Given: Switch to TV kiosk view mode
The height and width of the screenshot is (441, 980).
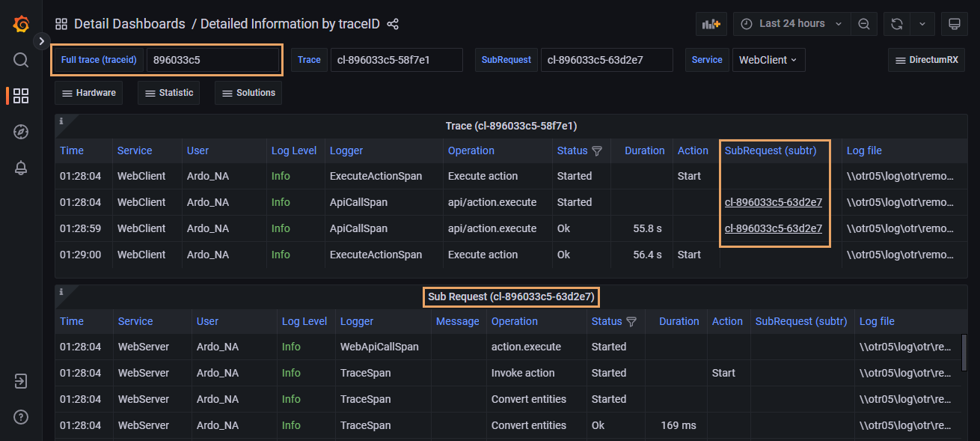Looking at the screenshot, I should click(954, 24).
